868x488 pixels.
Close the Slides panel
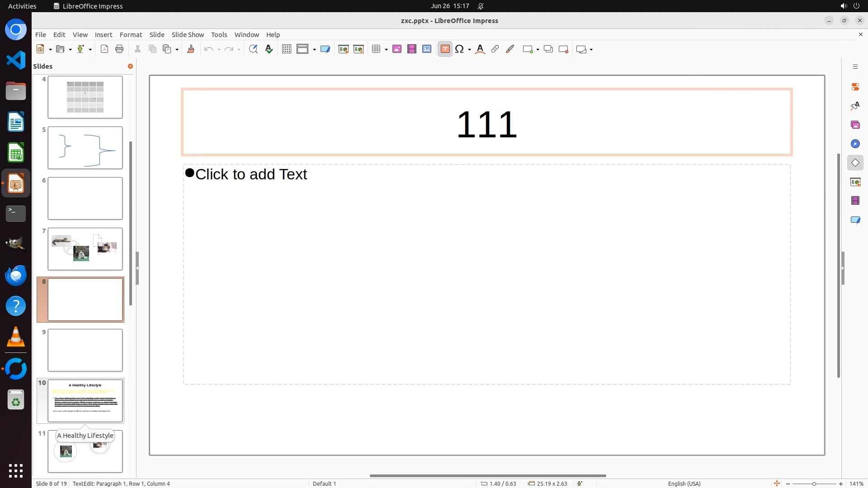point(130,66)
